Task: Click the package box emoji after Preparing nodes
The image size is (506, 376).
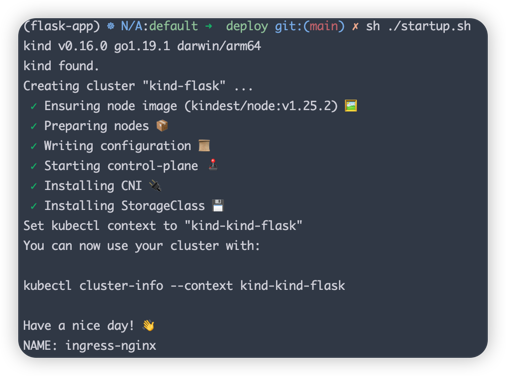Action: 162,126
